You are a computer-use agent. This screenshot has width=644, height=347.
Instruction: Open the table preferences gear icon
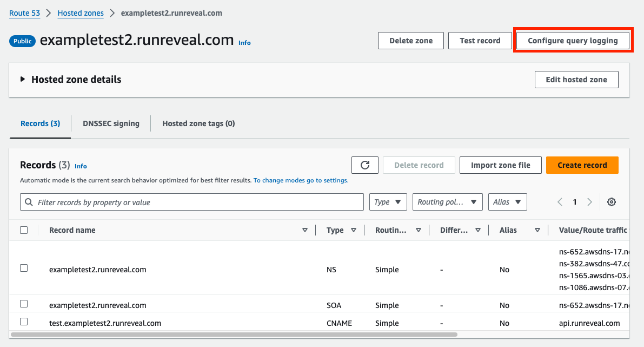[x=612, y=202]
